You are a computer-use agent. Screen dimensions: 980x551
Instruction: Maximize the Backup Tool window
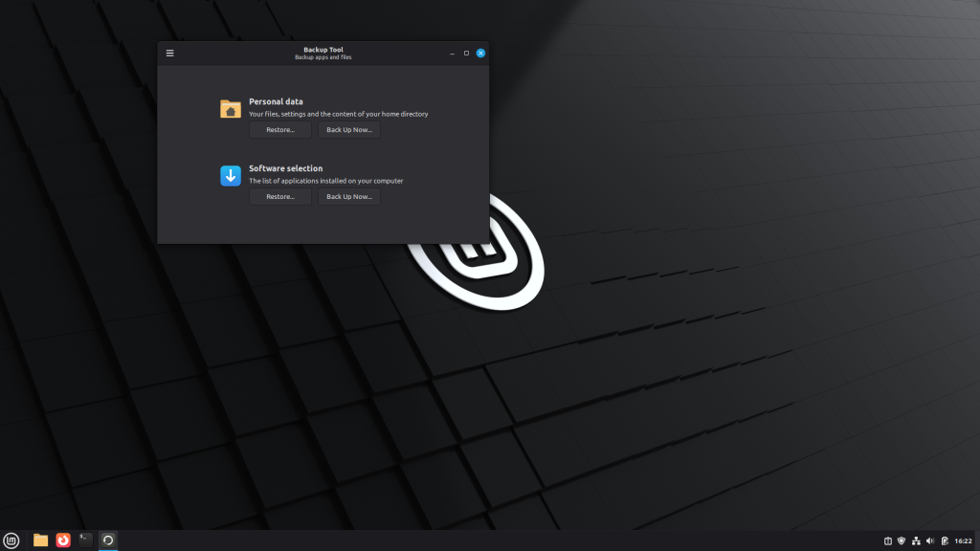[466, 54]
